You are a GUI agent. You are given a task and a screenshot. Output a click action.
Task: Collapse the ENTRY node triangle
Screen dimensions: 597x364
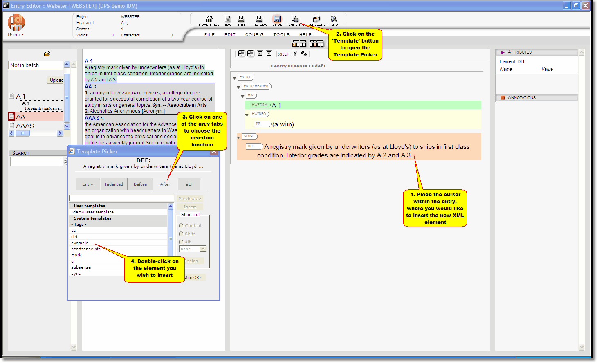tap(235, 78)
